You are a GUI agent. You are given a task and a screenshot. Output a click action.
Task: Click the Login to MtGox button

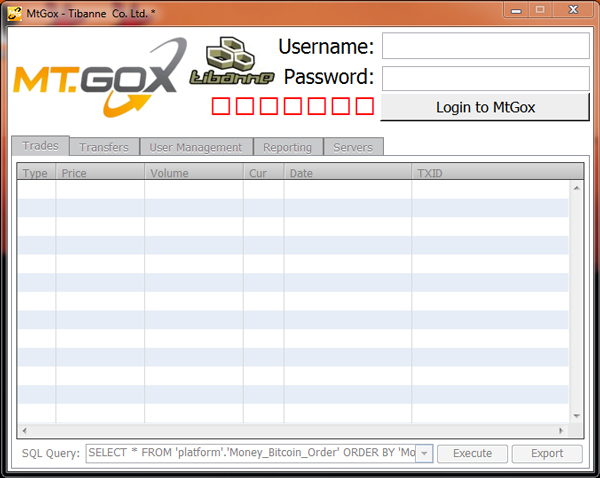[485, 107]
